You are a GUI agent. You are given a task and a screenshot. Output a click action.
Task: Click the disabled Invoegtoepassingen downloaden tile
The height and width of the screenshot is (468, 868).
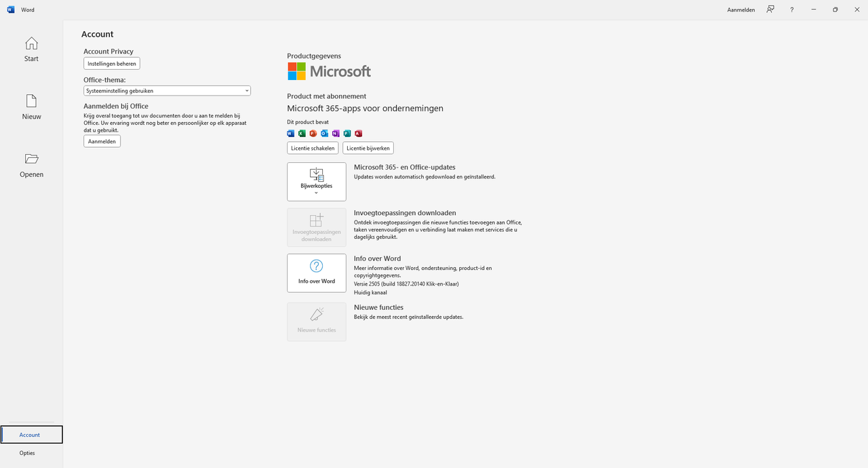[x=317, y=227]
